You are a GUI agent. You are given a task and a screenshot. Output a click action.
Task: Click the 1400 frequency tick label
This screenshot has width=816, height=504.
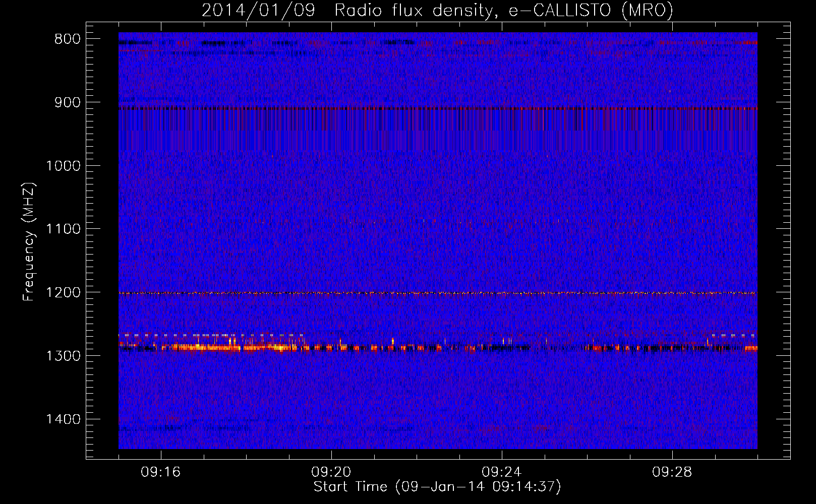(64, 419)
